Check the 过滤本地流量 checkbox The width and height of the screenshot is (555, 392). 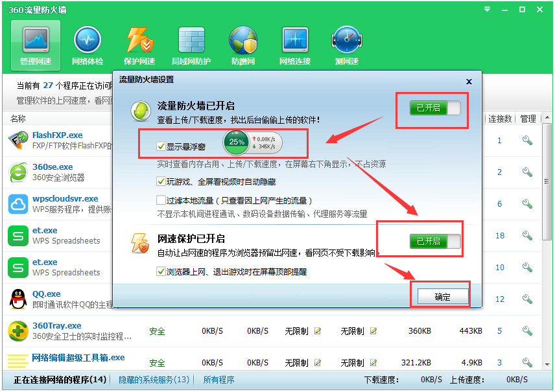(x=161, y=200)
